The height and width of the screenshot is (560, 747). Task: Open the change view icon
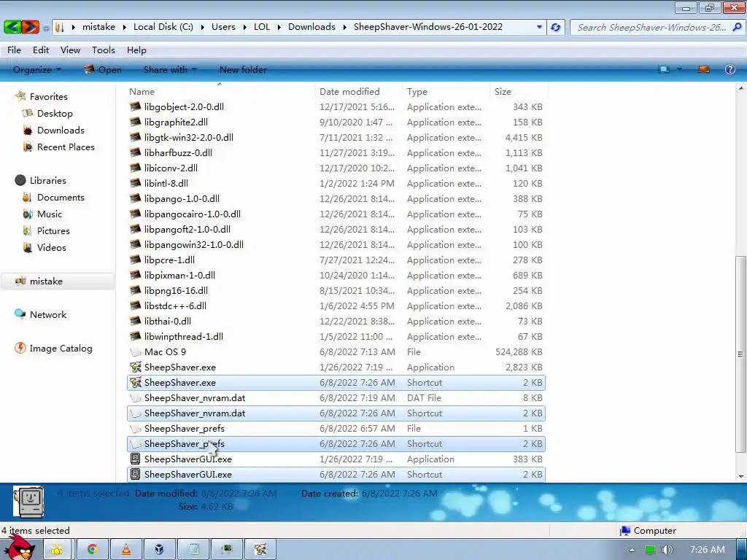pyautogui.click(x=664, y=69)
